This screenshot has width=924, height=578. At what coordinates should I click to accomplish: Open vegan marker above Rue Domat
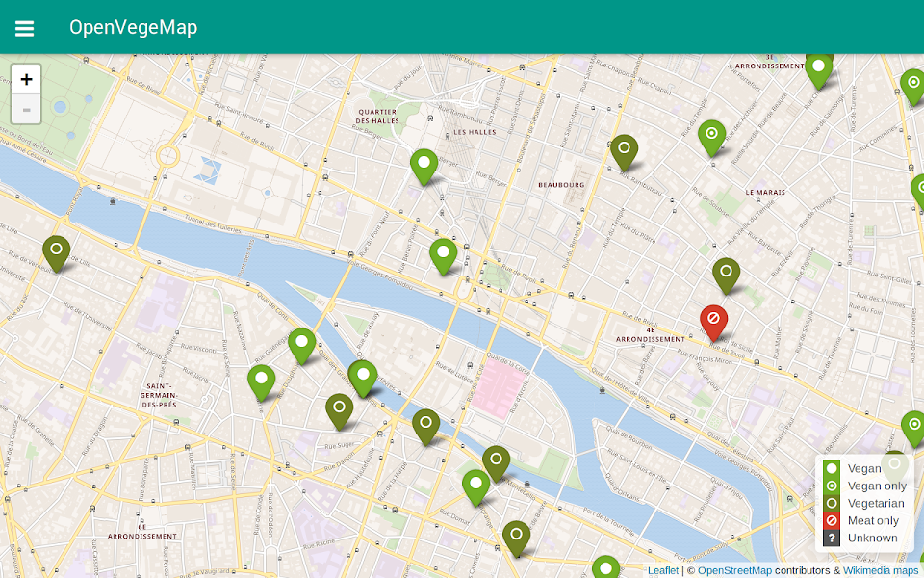coord(475,485)
